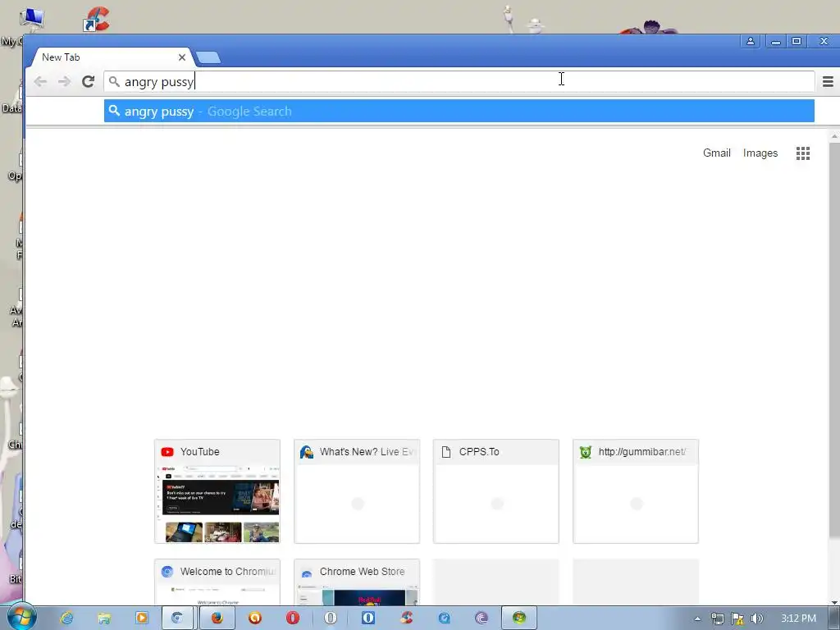Reload the page with the refresh icon
Image resolution: width=840 pixels, height=630 pixels.
click(x=89, y=81)
